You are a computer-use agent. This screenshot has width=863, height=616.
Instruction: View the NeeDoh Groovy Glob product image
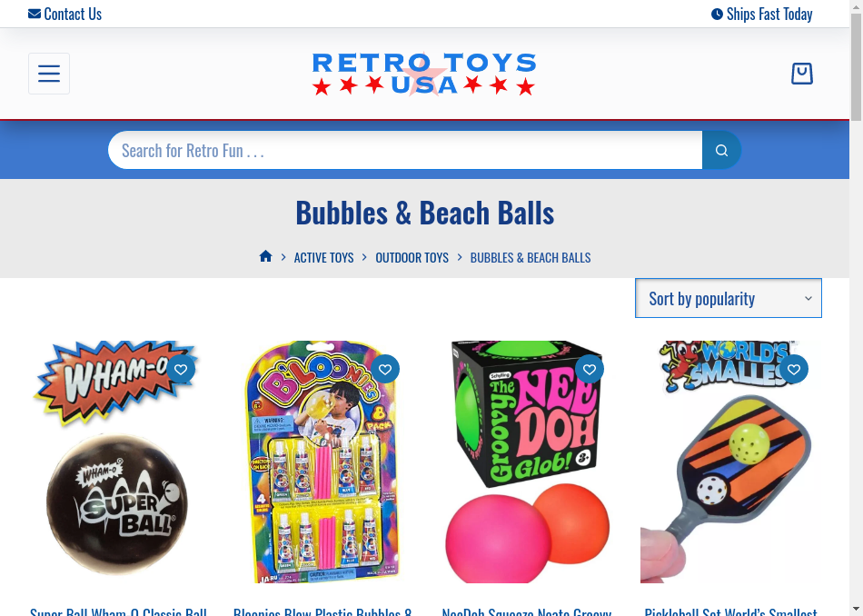(526, 462)
